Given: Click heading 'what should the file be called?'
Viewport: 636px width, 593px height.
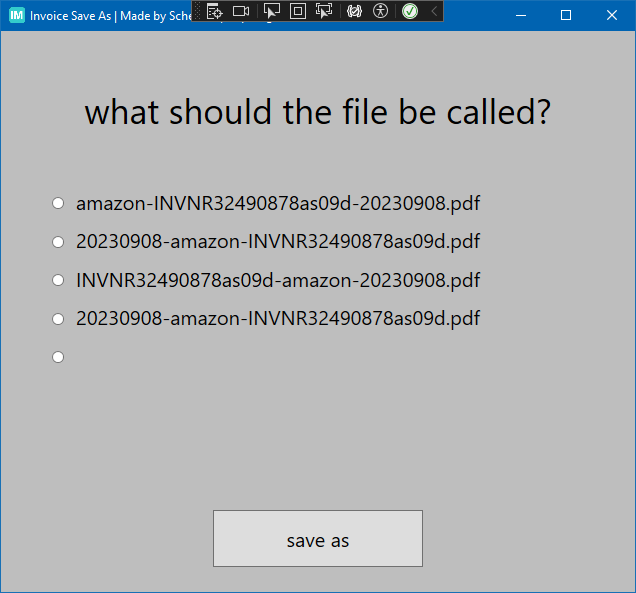Looking at the screenshot, I should [x=318, y=112].
